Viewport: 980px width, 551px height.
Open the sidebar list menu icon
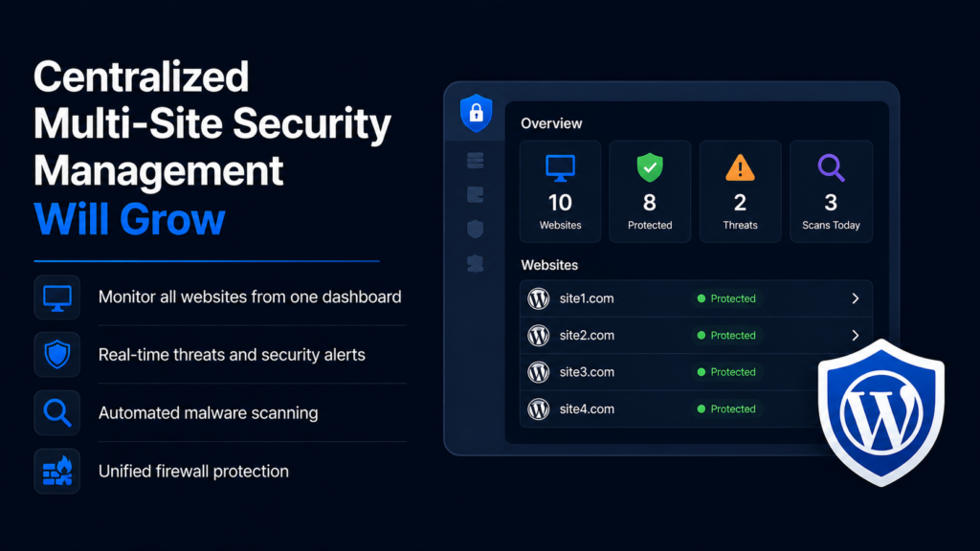475,161
